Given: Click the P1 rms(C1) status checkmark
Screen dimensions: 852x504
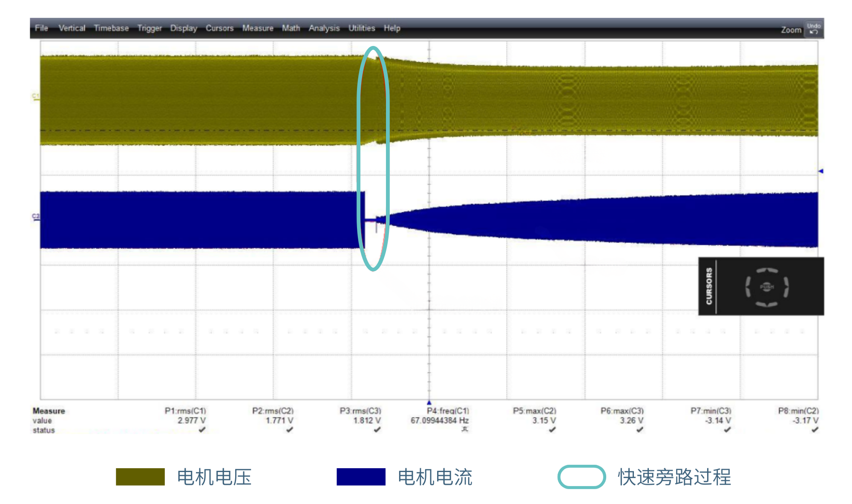Looking at the screenshot, I should click(202, 430).
